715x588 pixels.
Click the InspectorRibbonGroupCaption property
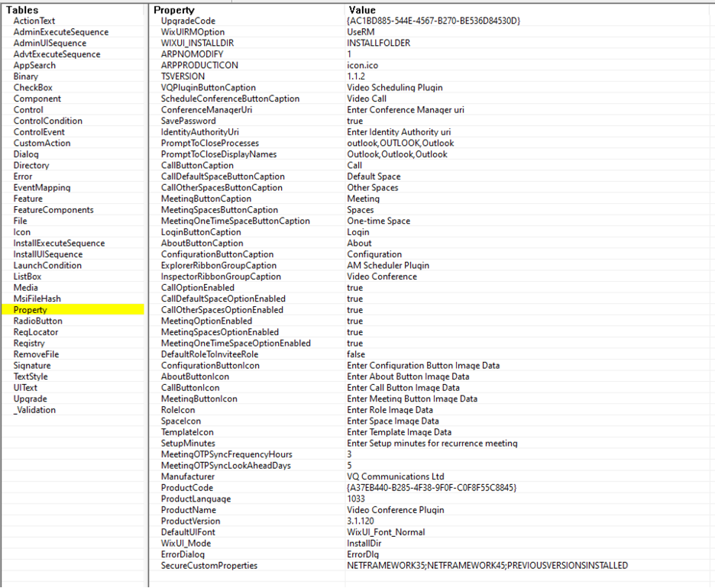(221, 276)
